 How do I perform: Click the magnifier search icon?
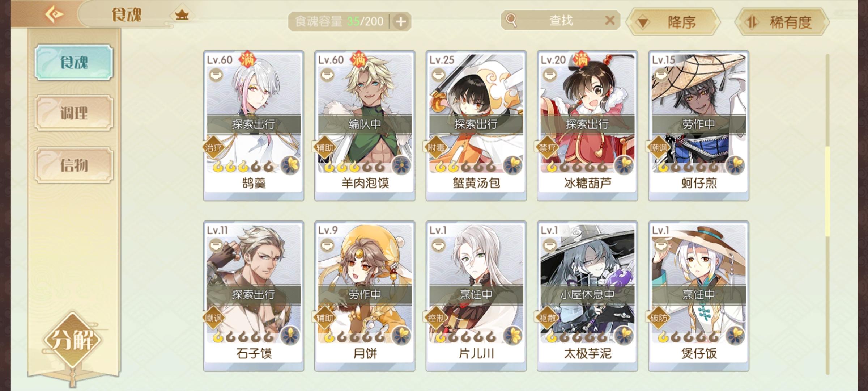click(511, 20)
